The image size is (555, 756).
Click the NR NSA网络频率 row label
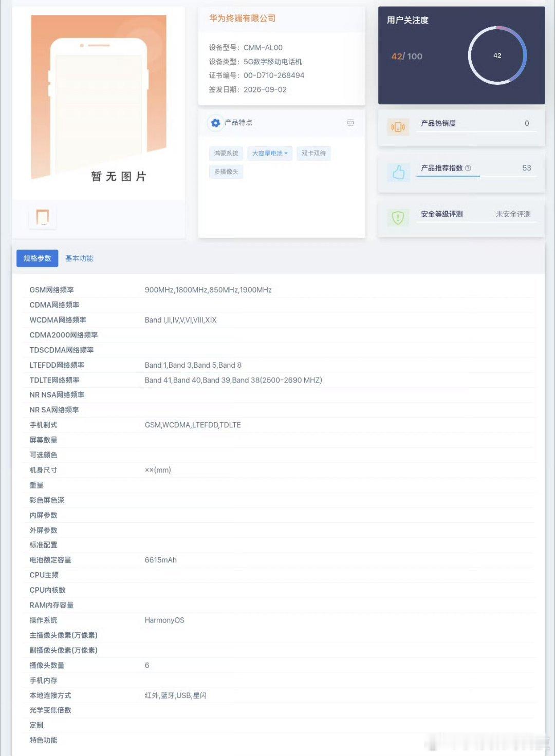coord(57,395)
